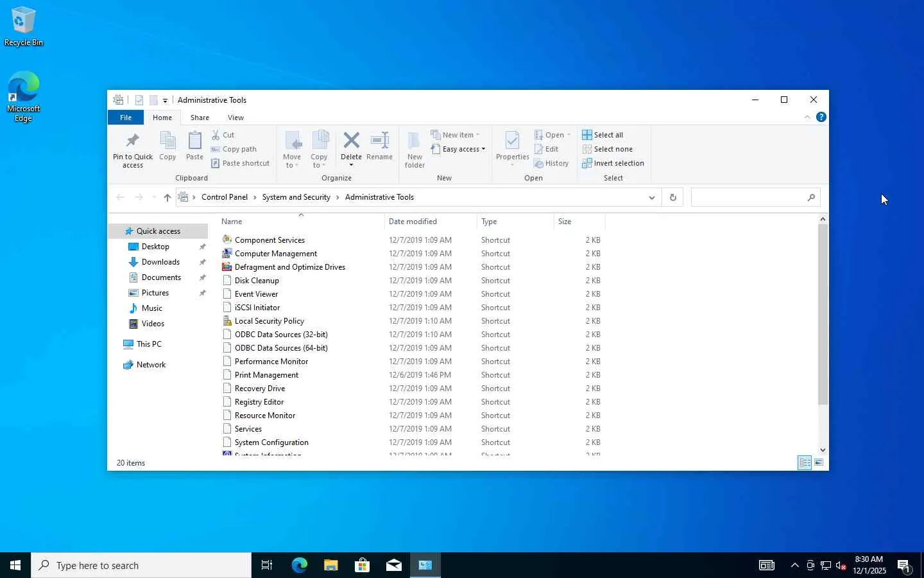
Task: Select Downloads in navigation pane
Action: (160, 262)
